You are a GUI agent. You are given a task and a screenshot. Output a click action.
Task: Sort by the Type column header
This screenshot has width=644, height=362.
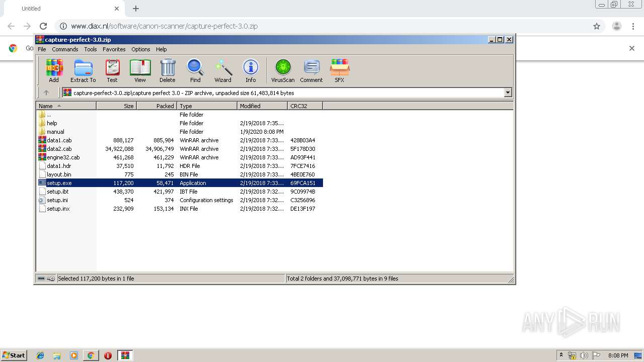tap(207, 106)
